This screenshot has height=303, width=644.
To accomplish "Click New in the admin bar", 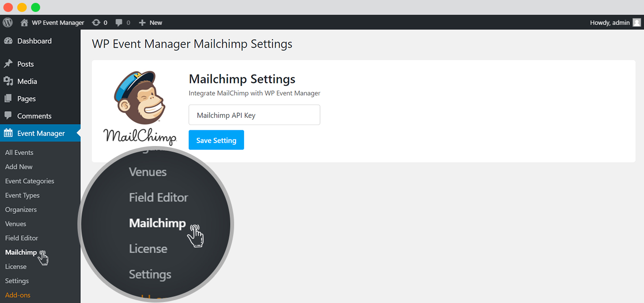I will tap(156, 22).
